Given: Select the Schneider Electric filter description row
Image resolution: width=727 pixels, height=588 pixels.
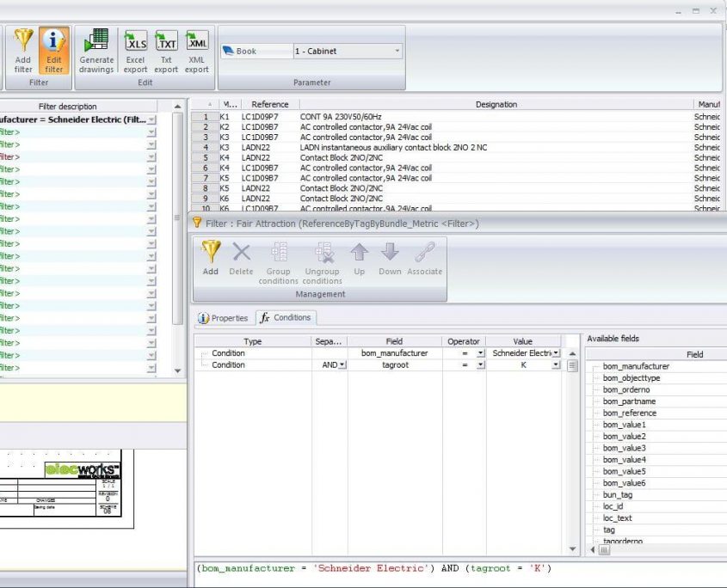Looking at the screenshot, I should 77,119.
